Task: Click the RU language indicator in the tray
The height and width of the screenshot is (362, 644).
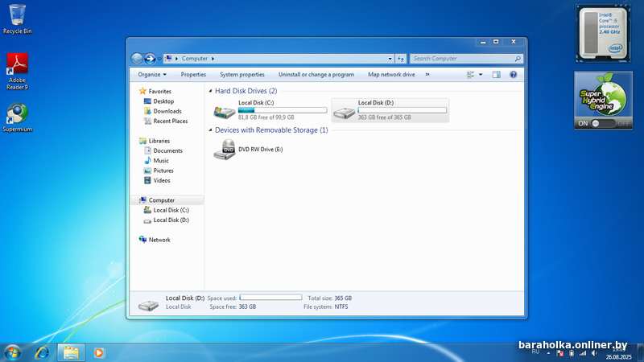Action: pyautogui.click(x=535, y=352)
